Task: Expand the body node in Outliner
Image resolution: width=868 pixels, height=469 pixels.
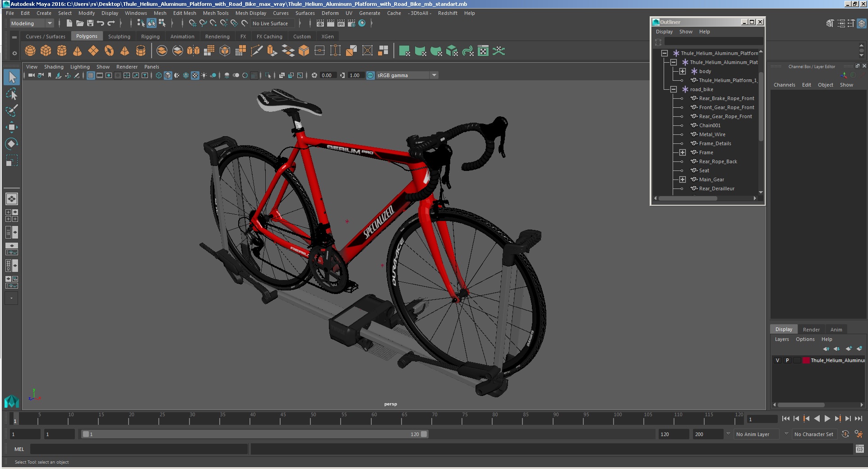Action: [x=683, y=71]
